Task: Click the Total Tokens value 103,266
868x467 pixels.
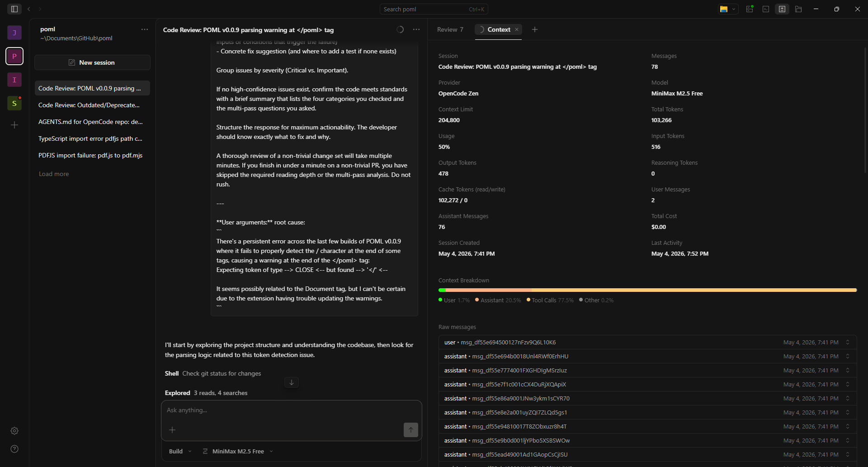Action: coord(661,120)
